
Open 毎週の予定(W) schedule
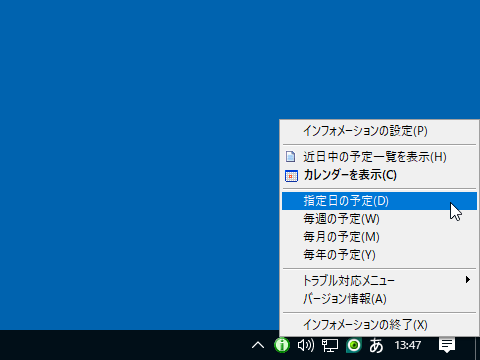[379, 219]
